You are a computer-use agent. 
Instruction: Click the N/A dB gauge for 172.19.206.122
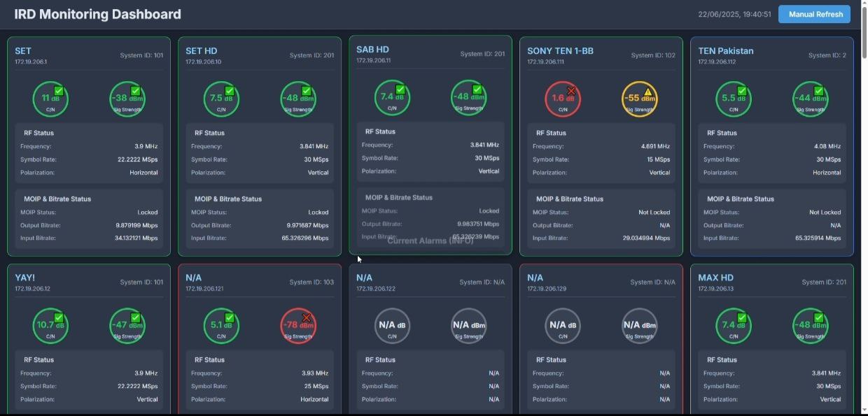tap(392, 325)
